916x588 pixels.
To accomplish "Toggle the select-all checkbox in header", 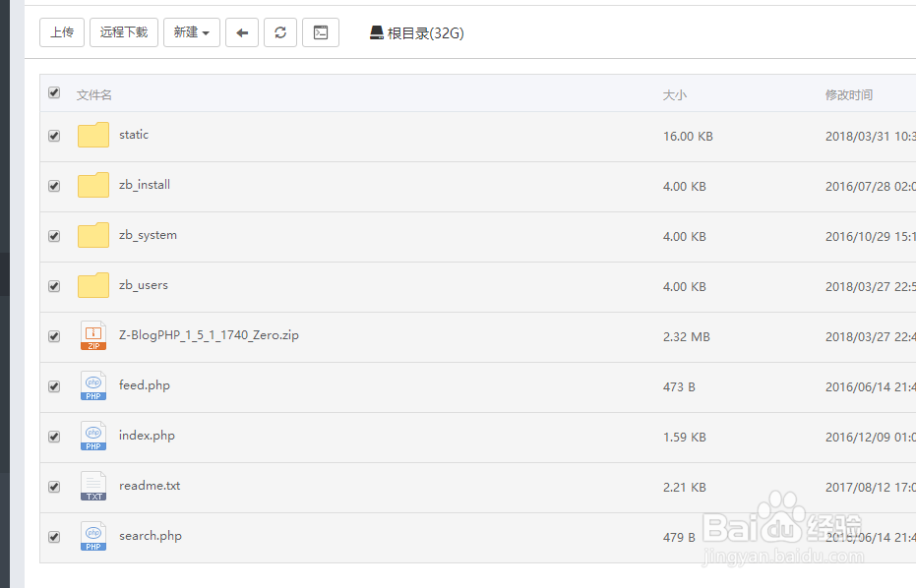I will [54, 92].
